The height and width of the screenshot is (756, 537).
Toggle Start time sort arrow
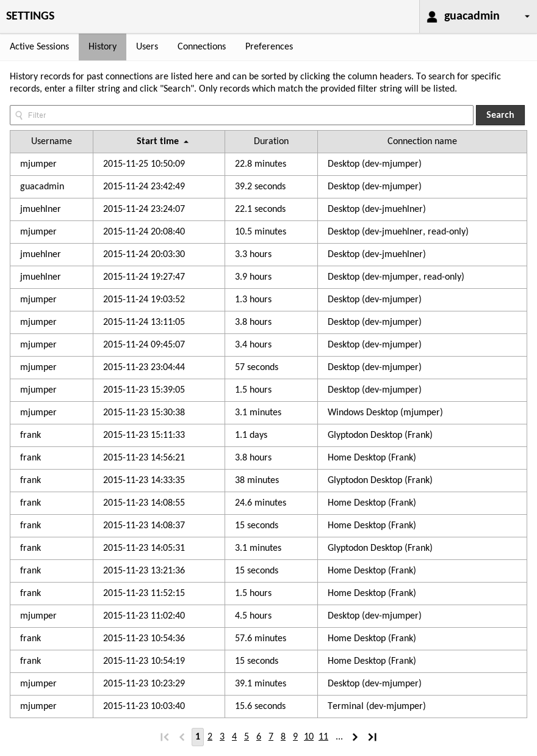point(186,142)
